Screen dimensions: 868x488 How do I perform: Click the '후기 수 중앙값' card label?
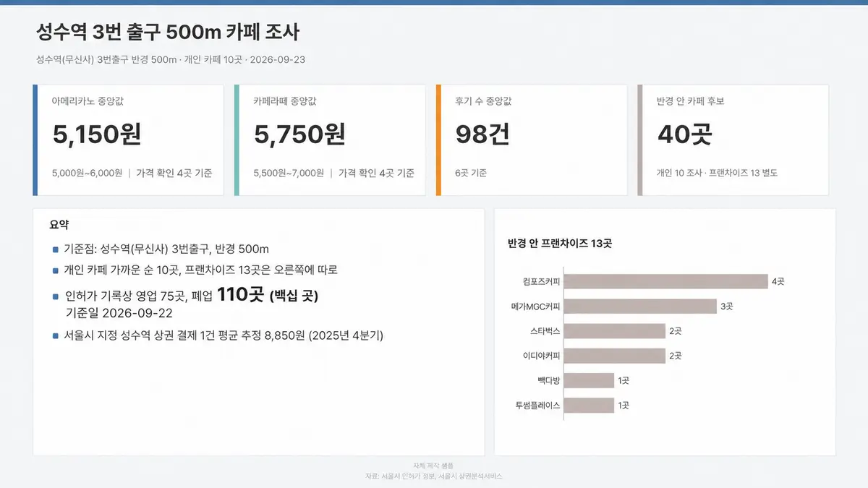coord(483,101)
